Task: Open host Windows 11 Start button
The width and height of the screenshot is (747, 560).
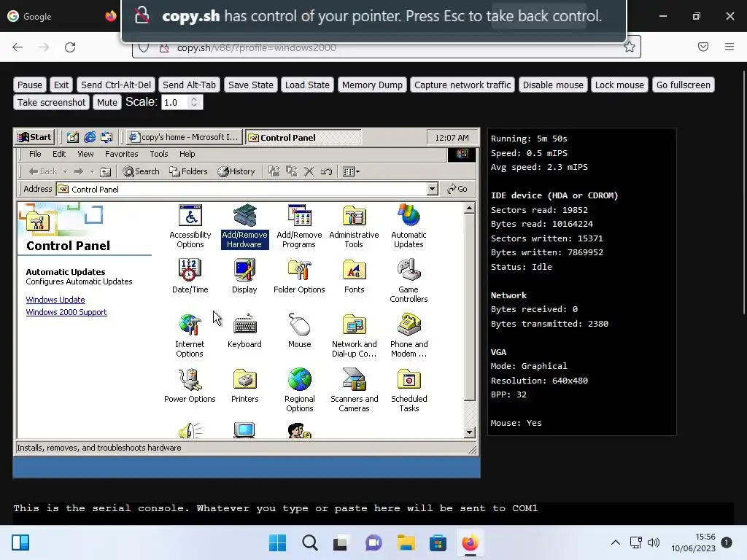Action: [x=277, y=542]
